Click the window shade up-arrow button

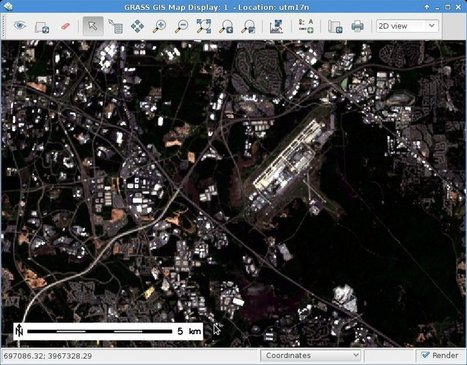(x=426, y=7)
